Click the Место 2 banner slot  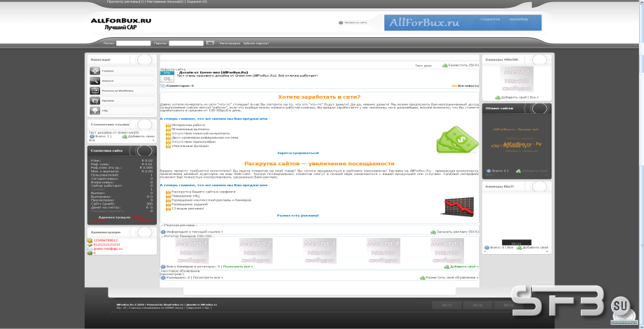256,251
